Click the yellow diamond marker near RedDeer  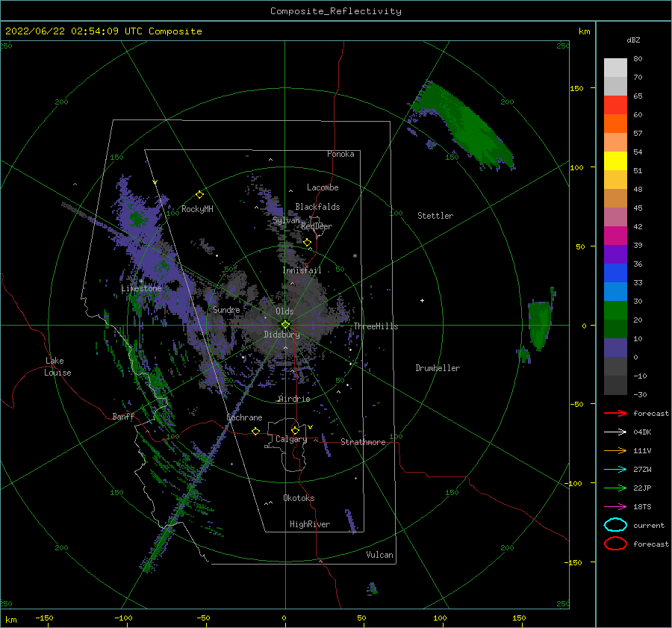307,243
